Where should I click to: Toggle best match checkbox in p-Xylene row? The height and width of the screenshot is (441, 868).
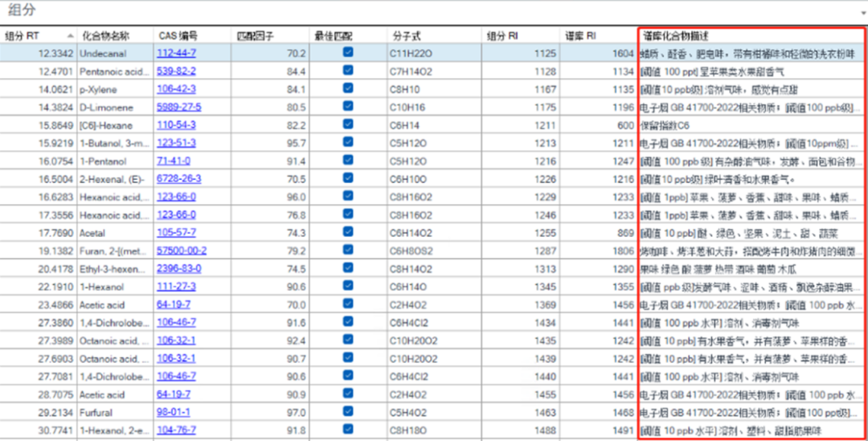click(348, 88)
